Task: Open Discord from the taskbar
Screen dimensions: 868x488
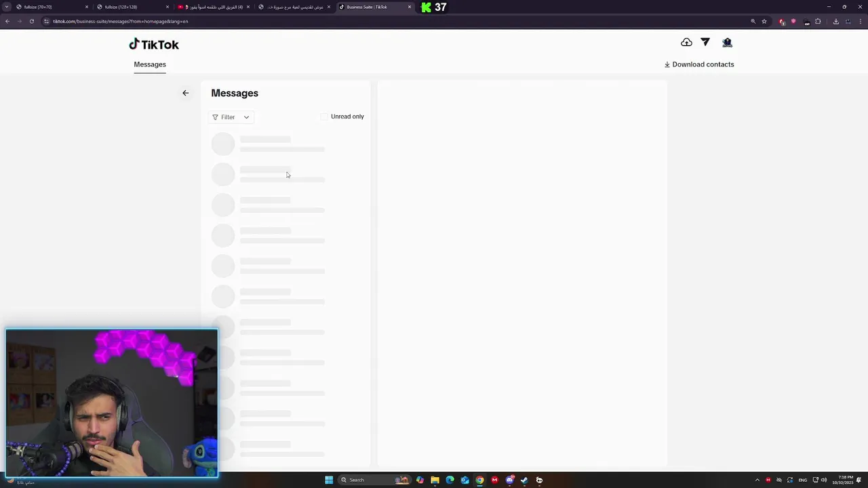Action: (510, 480)
